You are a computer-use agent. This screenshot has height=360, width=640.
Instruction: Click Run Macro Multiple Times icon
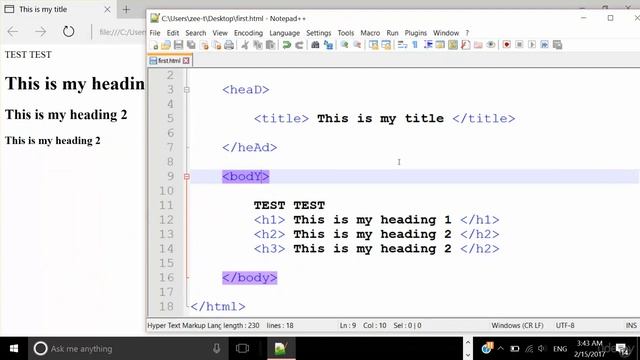[x=544, y=45]
